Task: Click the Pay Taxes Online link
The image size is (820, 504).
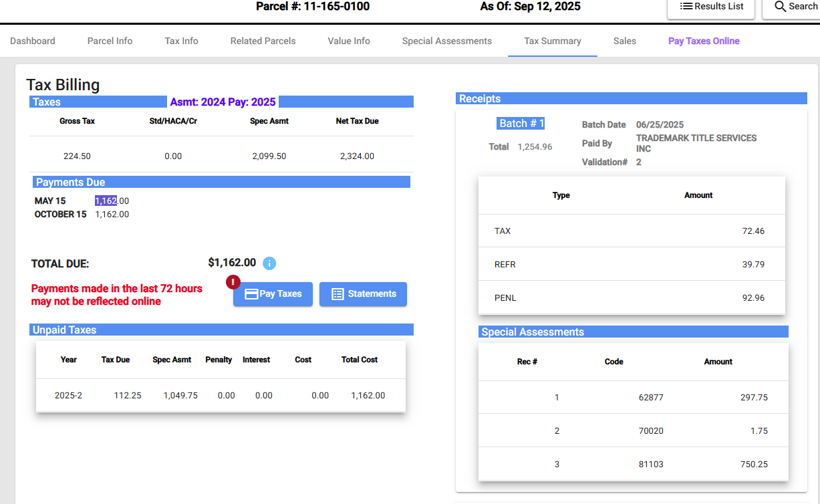Action: 704,41
